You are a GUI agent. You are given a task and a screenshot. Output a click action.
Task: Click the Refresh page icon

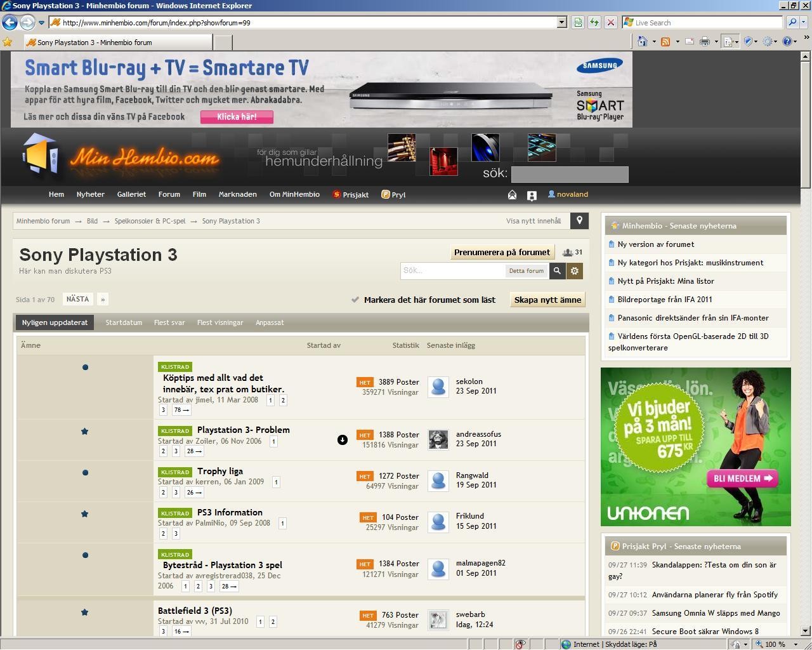594,22
